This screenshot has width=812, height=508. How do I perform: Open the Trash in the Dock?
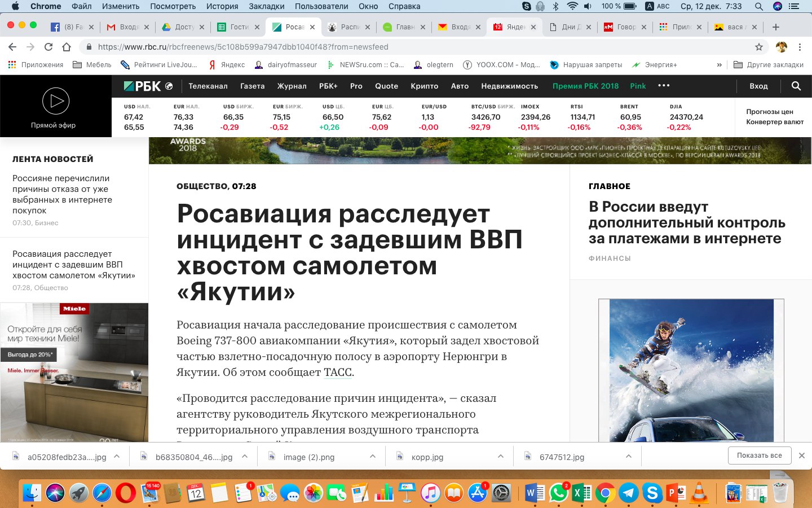click(780, 493)
